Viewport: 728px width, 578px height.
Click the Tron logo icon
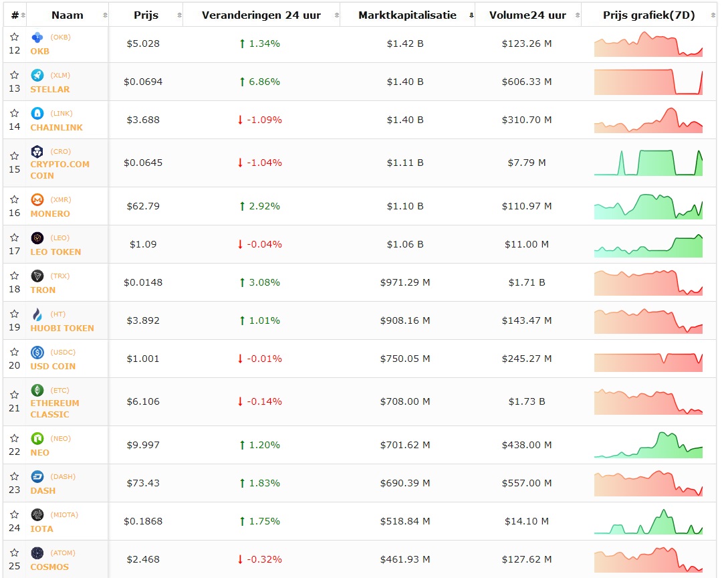tap(37, 276)
